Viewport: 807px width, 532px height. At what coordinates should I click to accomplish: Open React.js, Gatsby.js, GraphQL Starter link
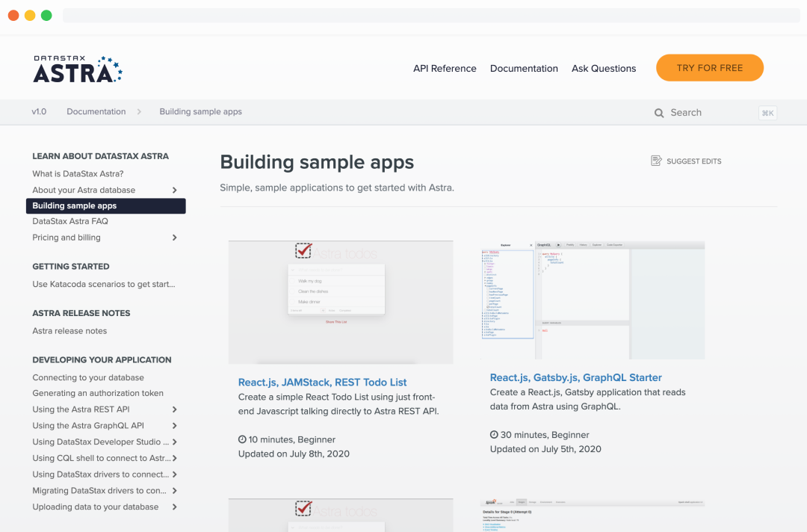pyautogui.click(x=576, y=377)
